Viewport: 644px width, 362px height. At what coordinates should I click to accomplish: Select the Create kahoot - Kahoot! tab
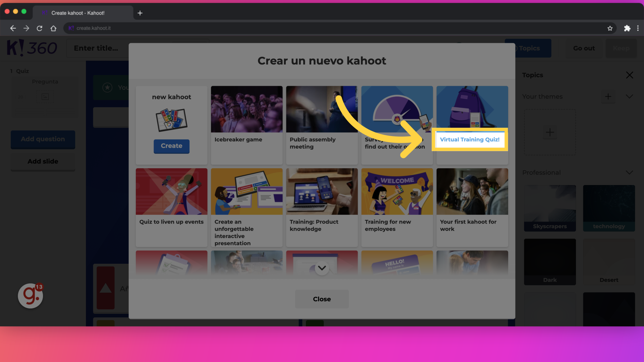tap(83, 13)
